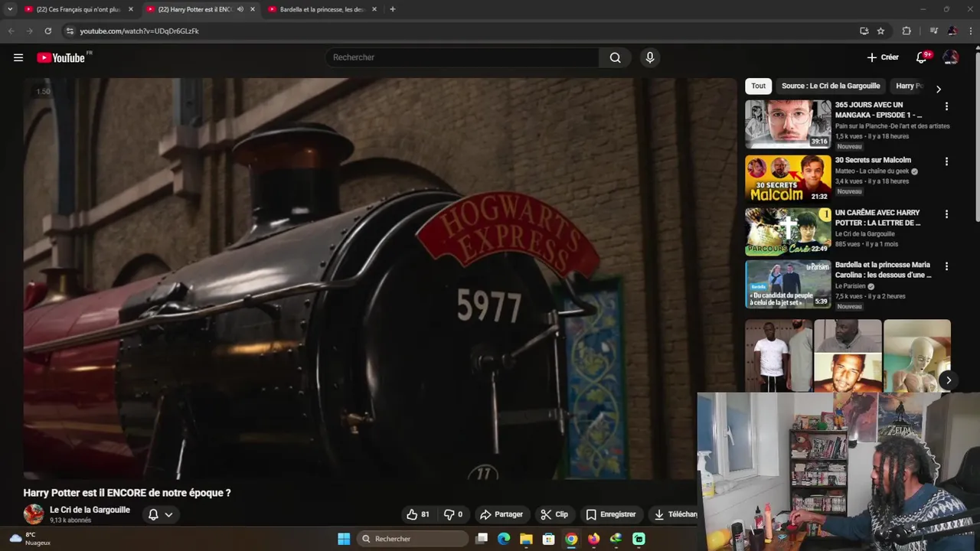Open the Windows Start menu

[344, 539]
